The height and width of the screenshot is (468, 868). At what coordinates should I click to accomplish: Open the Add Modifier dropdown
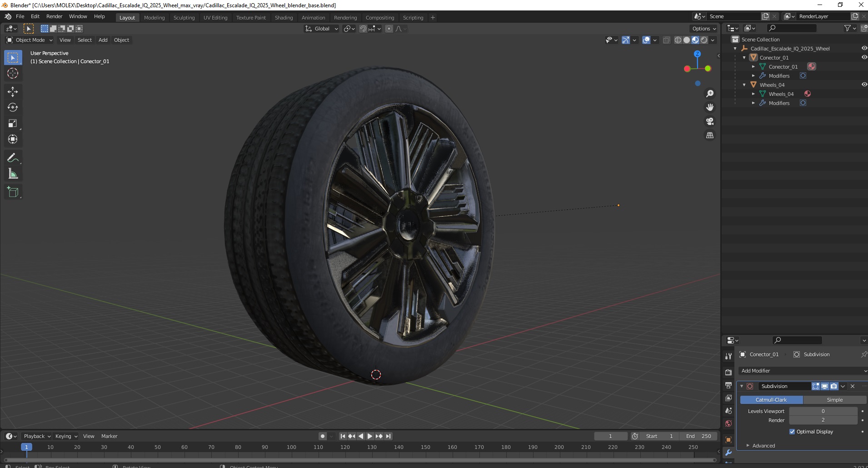803,371
